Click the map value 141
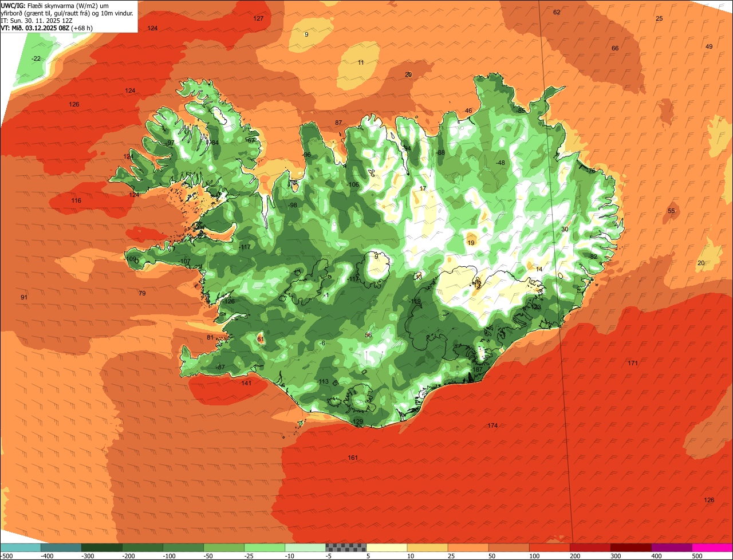The width and height of the screenshot is (733, 560). click(246, 383)
